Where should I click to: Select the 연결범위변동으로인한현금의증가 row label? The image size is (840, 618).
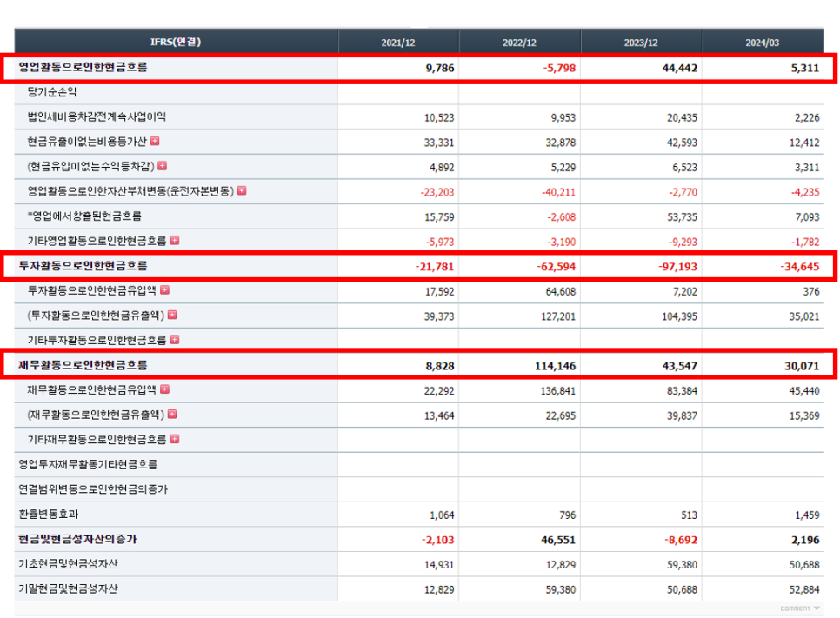pos(93,489)
